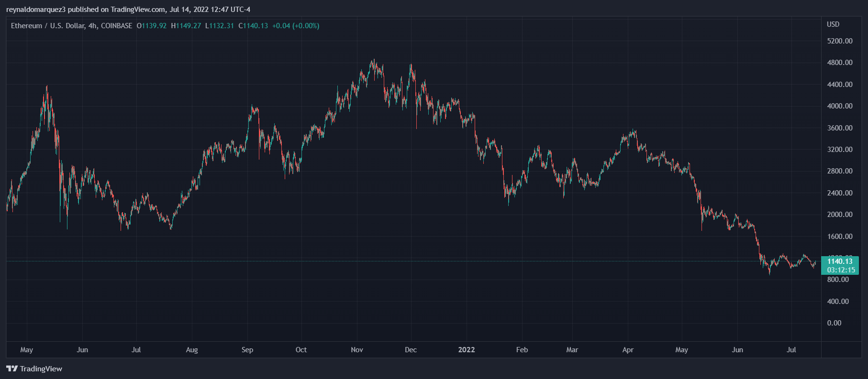Click the publisher header line reynaldomarquez3

128,10
